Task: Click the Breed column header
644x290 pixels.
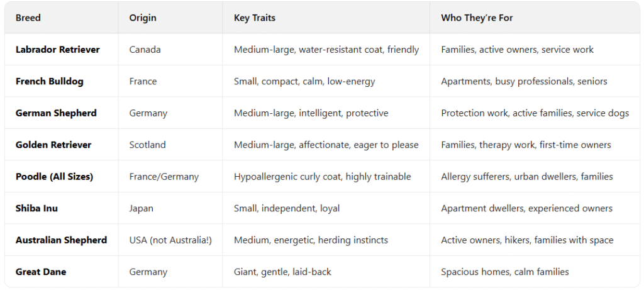Action: point(28,18)
